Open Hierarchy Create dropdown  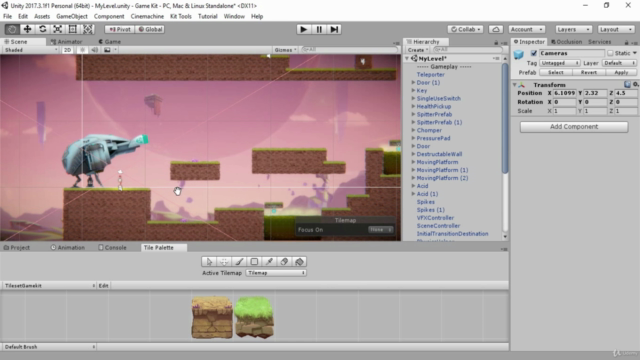click(417, 50)
